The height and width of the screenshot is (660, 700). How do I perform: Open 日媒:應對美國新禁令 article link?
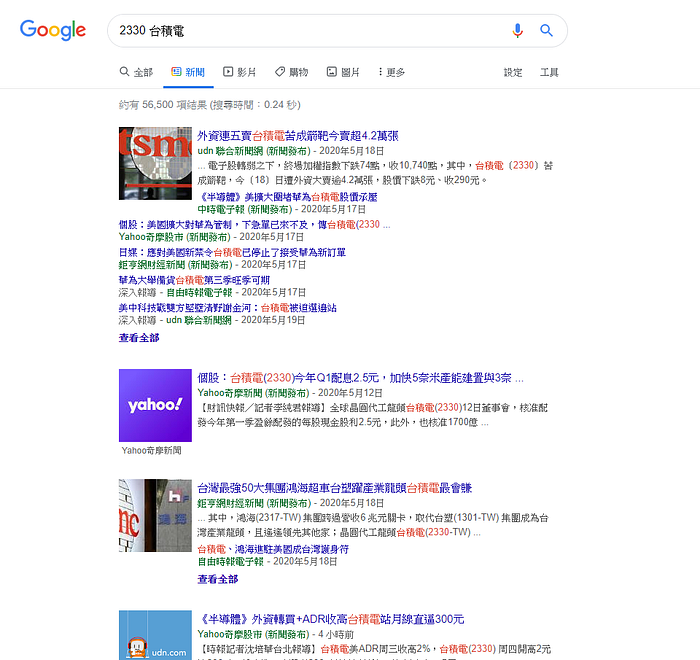tap(232, 252)
